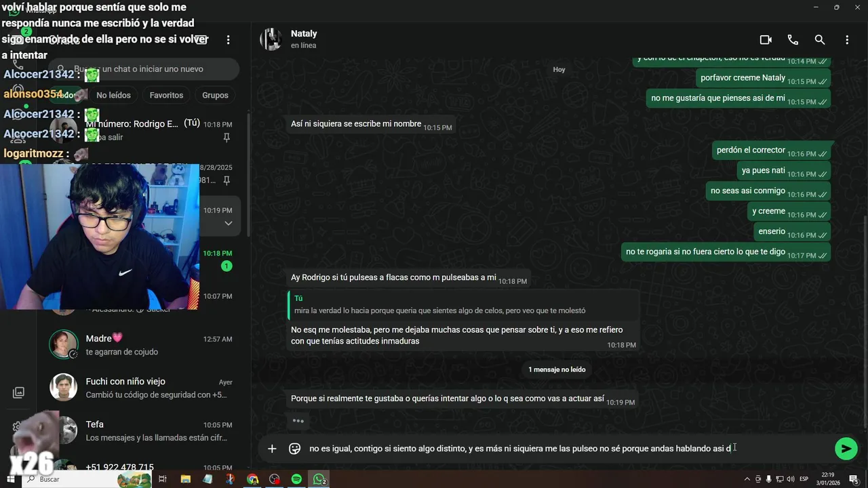Select message 'no me gustaría que pienses asi de mi'

[x=738, y=98]
